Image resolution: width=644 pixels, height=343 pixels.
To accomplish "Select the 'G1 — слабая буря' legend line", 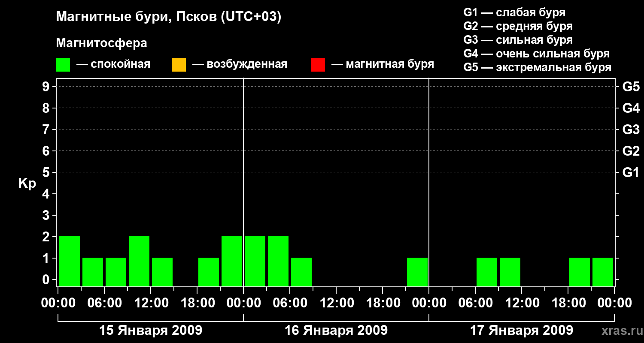I will point(514,12).
